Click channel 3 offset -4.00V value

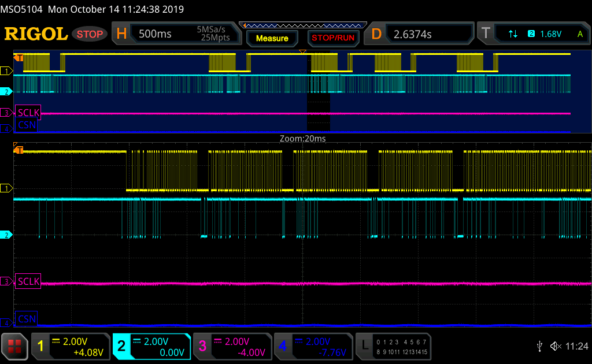coord(251,352)
